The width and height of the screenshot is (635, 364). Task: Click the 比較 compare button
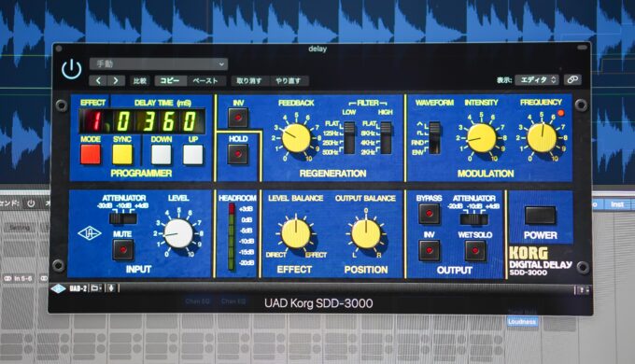pyautogui.click(x=140, y=80)
